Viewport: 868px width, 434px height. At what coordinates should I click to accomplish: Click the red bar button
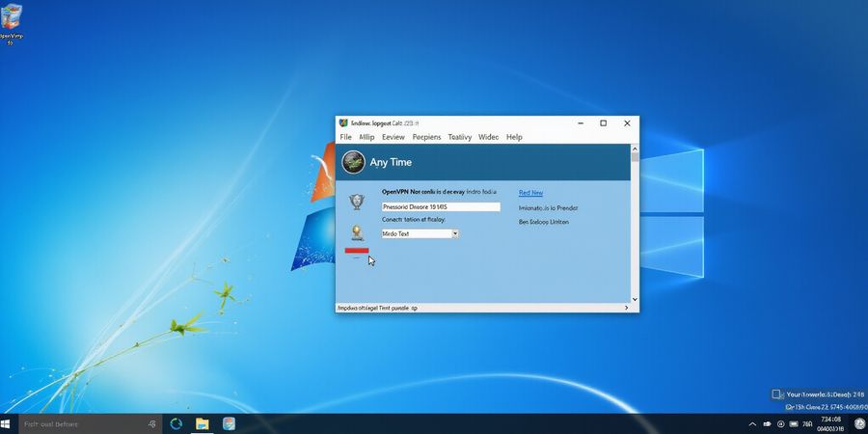click(x=357, y=250)
